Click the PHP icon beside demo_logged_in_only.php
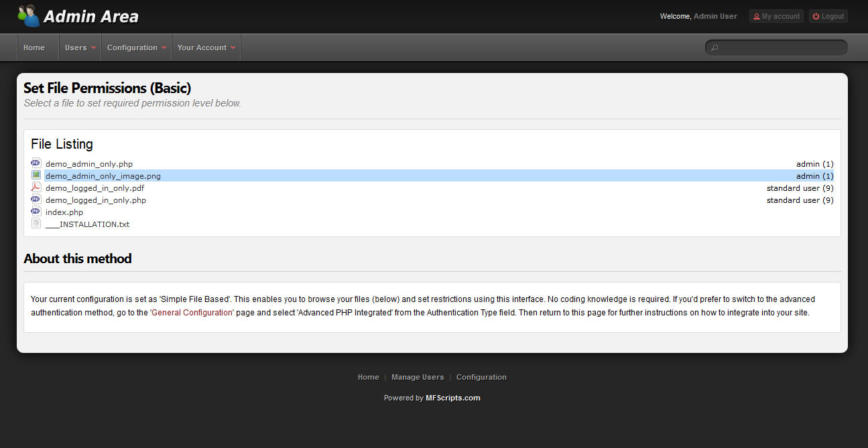Viewport: 868px width, 448px height. (36, 199)
